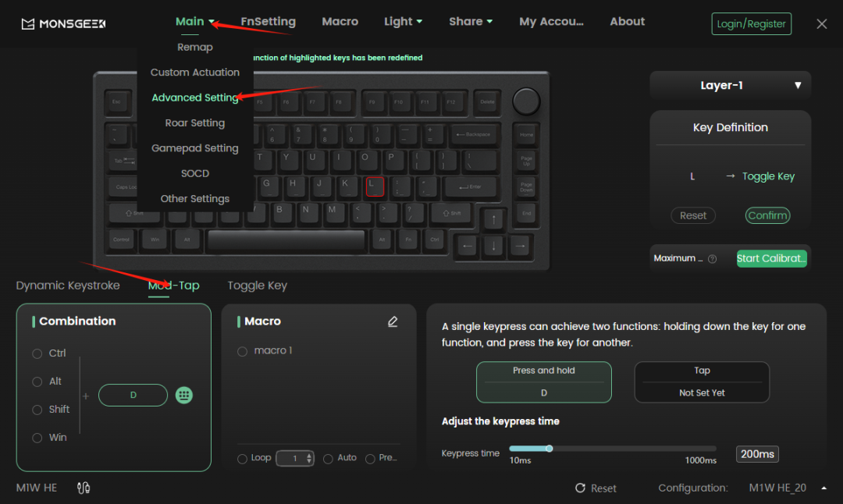Screen dimensions: 843x504
Task: Select macro 1 in the Macro list
Action: click(242, 351)
